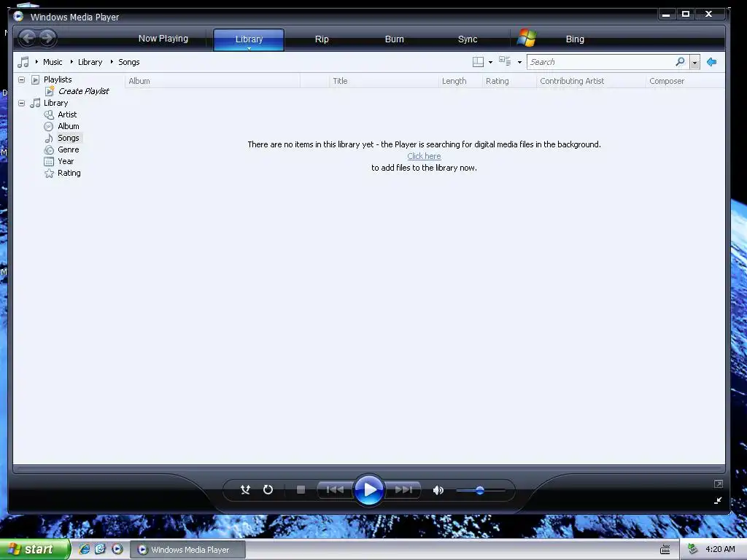Sort by the Rating column header
Viewport: 747px width, 560px height.
(x=509, y=81)
